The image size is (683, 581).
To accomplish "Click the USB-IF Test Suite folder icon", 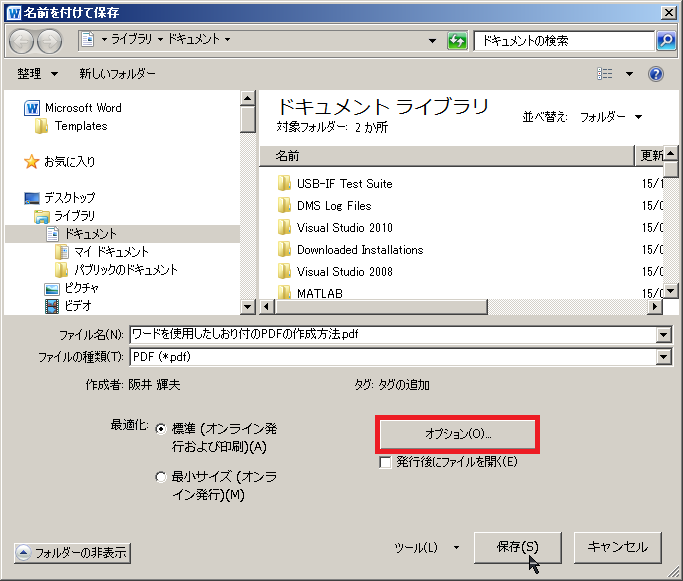I will click(x=284, y=183).
